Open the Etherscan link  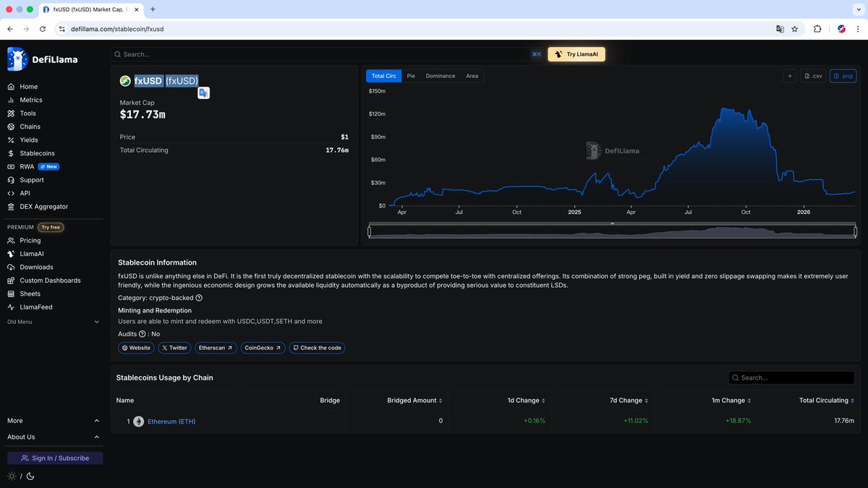point(216,348)
